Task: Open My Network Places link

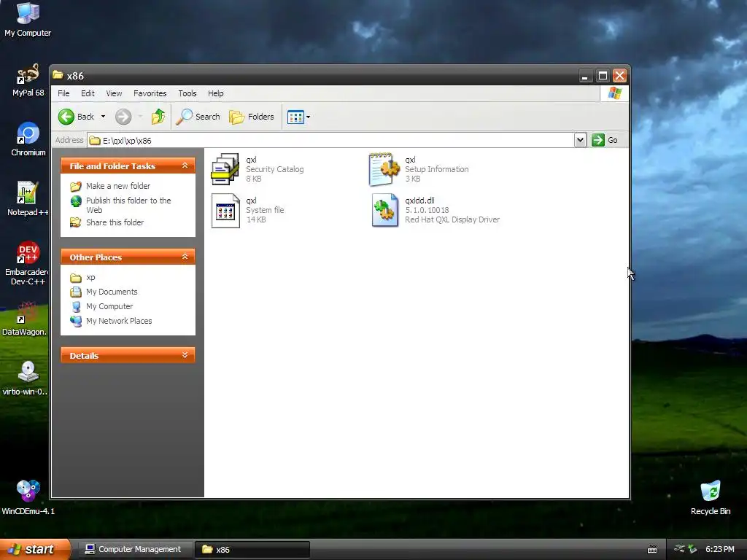Action: [119, 321]
